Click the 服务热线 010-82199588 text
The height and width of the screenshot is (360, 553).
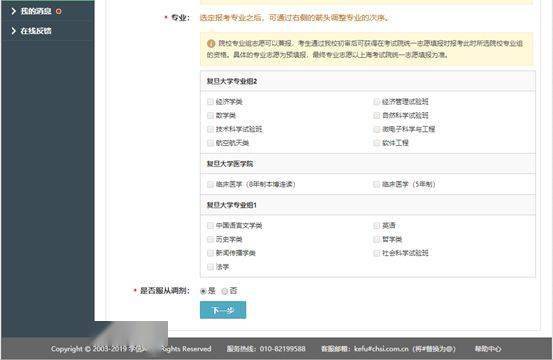click(x=266, y=349)
